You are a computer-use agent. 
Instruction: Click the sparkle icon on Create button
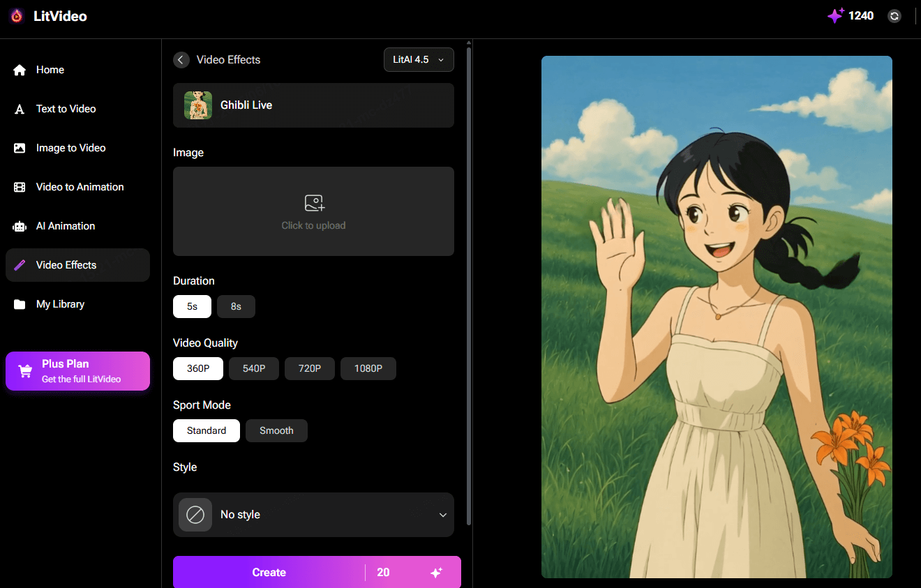[437, 573]
